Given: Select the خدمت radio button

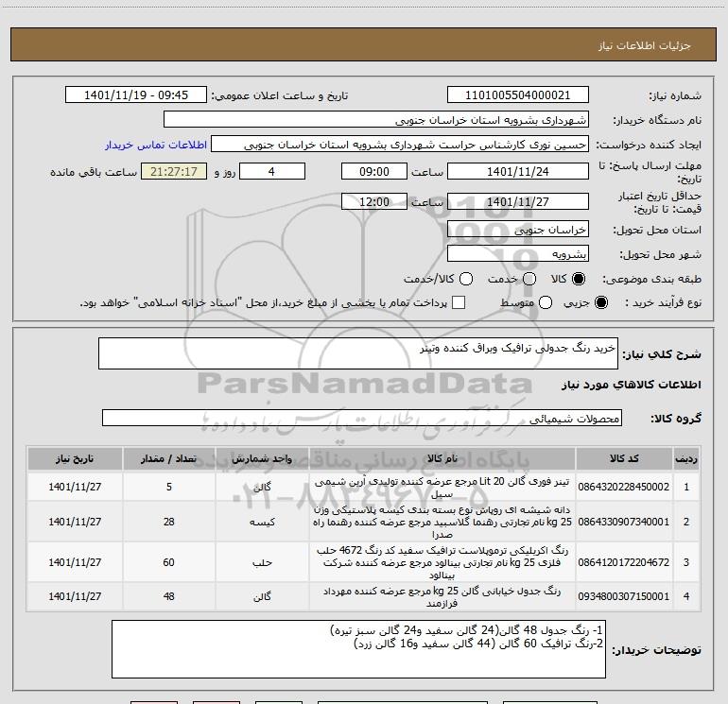Looking at the screenshot, I should pos(529,279).
